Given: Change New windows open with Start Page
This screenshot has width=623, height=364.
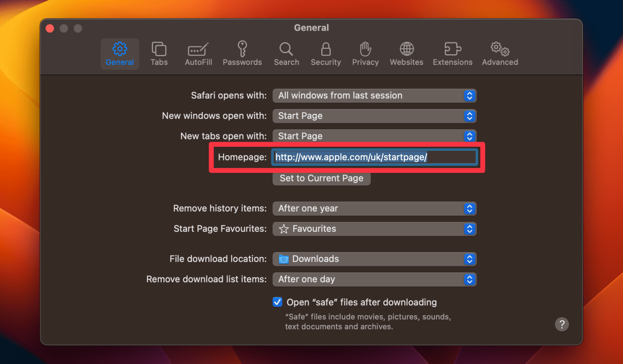Looking at the screenshot, I should (374, 116).
